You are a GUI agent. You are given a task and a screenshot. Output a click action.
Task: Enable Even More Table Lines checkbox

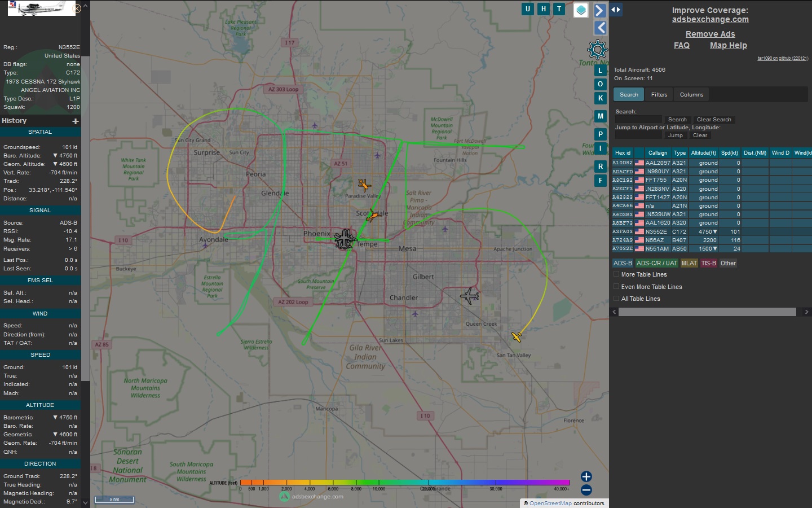tap(616, 287)
